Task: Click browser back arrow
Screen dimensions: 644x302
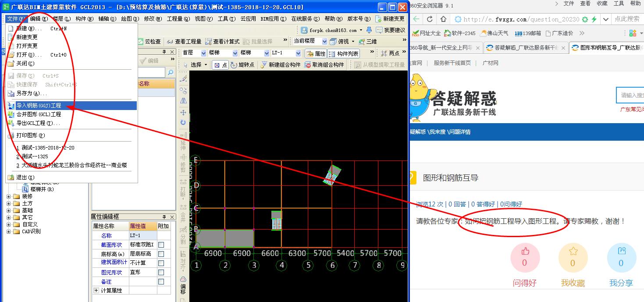Action: (416, 19)
